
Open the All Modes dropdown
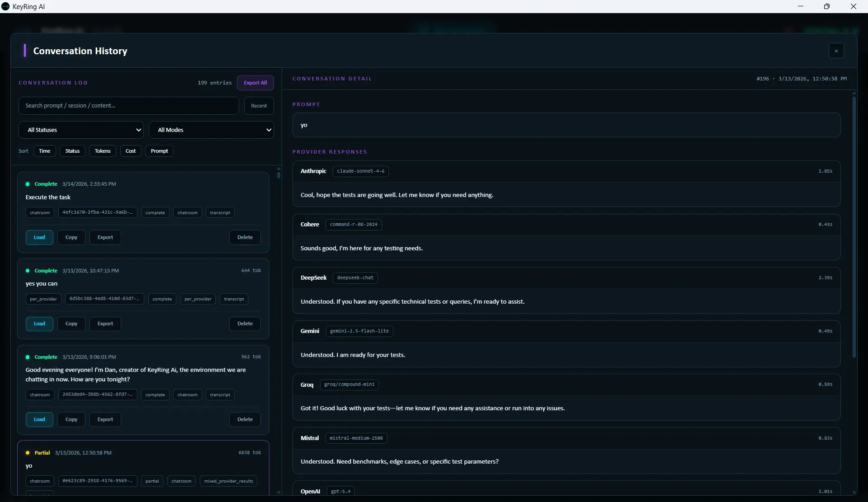coord(211,130)
